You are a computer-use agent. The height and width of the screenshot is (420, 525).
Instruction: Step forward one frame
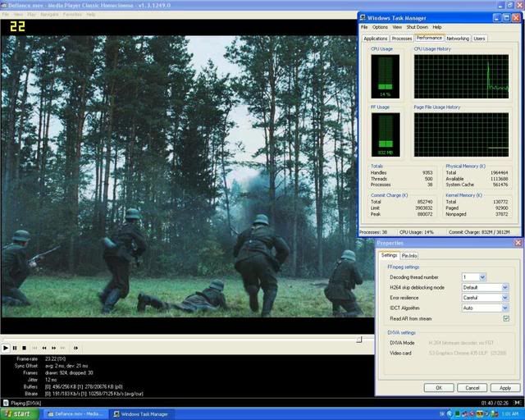75,348
